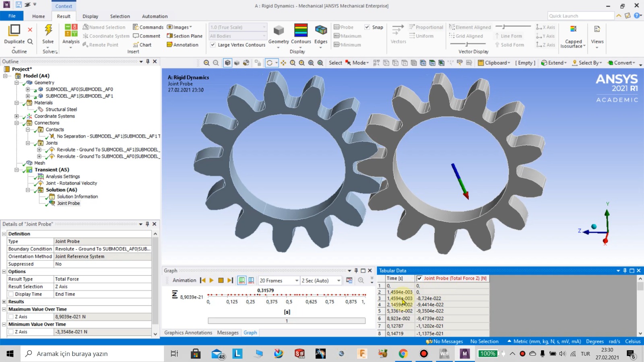Insert a Section Plane

pos(185,36)
